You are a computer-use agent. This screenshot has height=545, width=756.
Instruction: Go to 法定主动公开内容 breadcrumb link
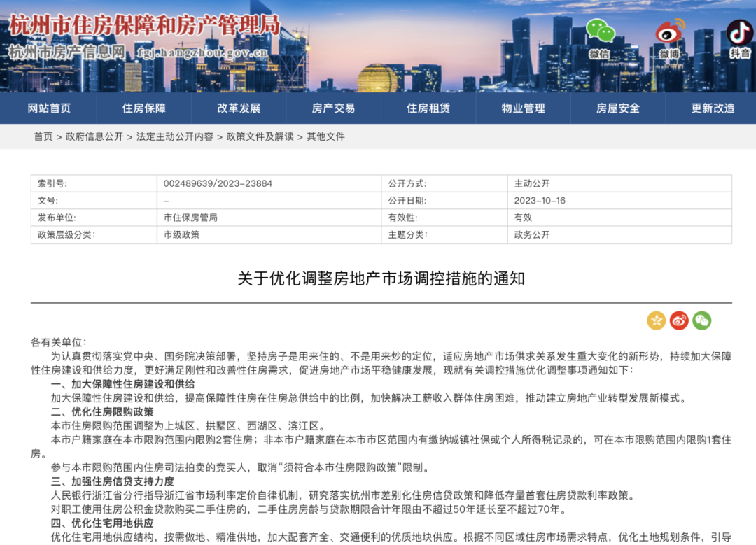point(174,137)
